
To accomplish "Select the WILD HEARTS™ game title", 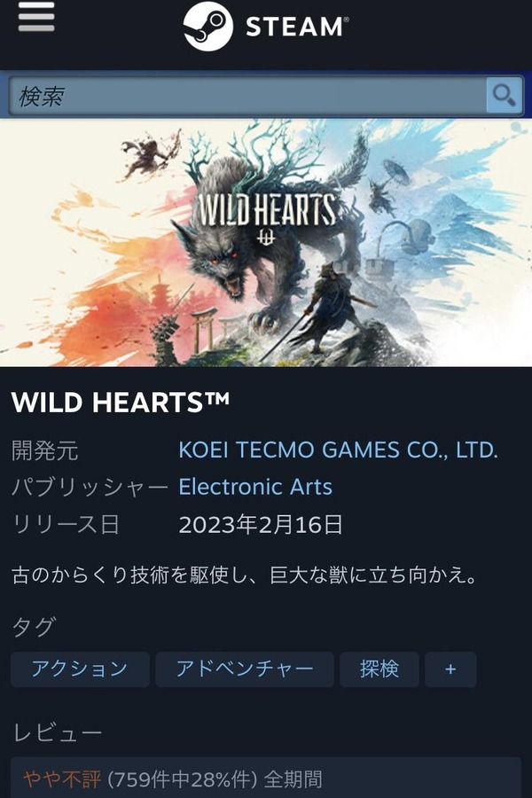I will (x=121, y=403).
